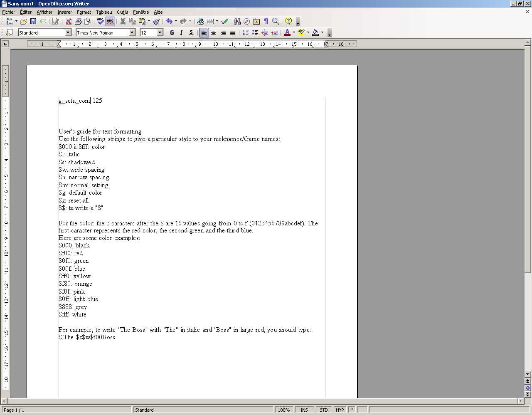This screenshot has width=532, height=415.
Task: Expand the font size 12 dropdown
Action: (160, 32)
